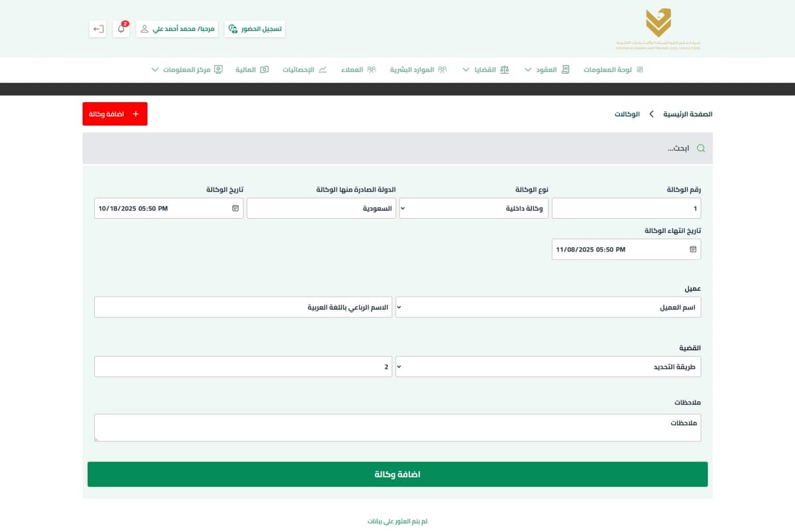Click the الاسم الرباعي باللغة العربية field
The height and width of the screenshot is (532, 795).
[x=243, y=307]
